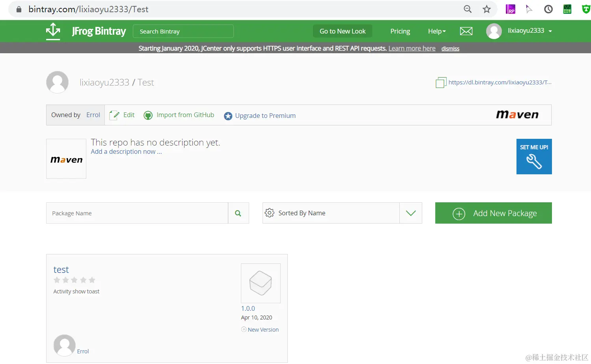The height and width of the screenshot is (364, 591).
Task: Click the browser address bar URL
Action: [x=88, y=9]
